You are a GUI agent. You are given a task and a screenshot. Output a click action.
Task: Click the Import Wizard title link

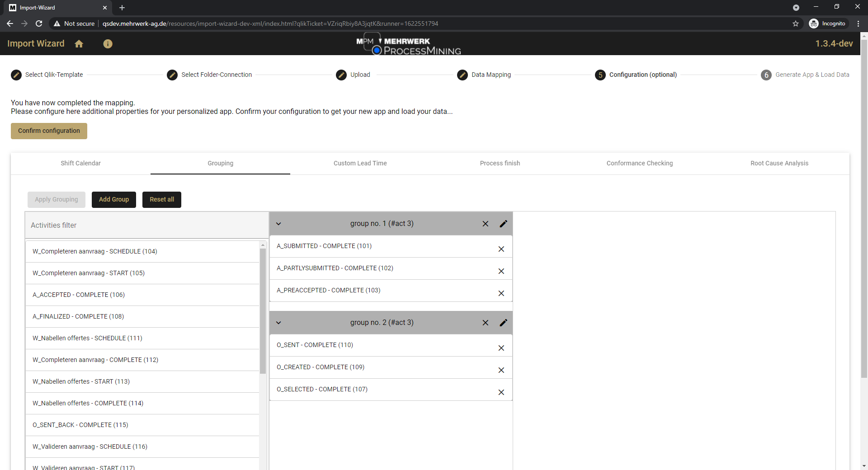36,43
